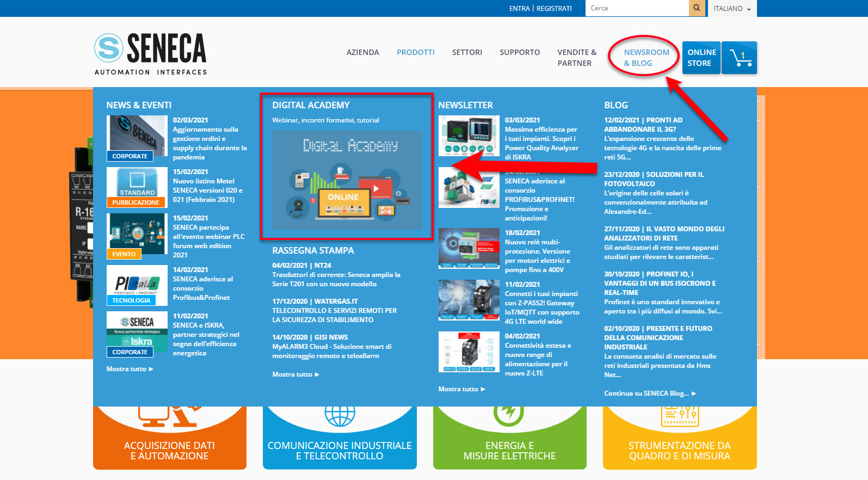Read the 02/03/2021 supply chain news article
The image size is (868, 480).
[x=210, y=138]
